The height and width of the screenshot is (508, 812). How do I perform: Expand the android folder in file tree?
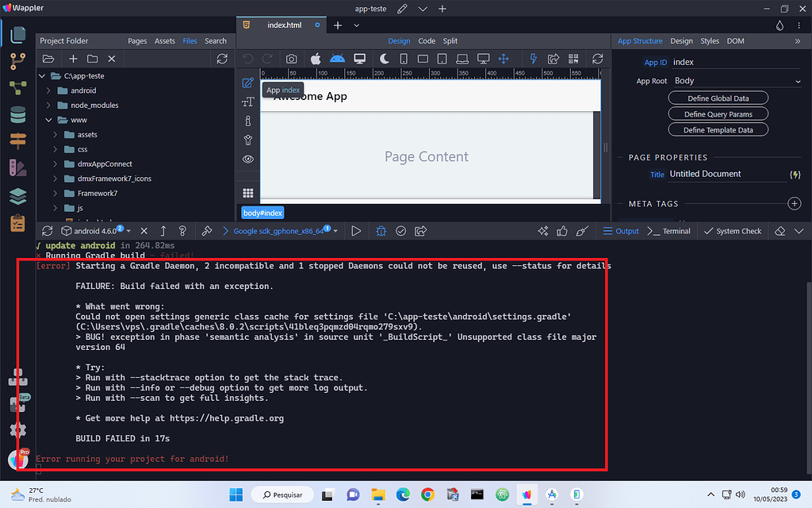pos(48,90)
